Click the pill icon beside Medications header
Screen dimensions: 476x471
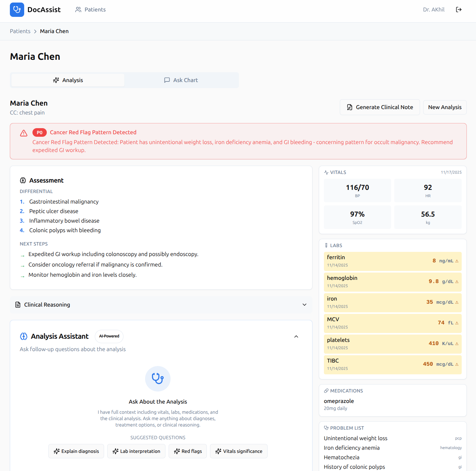[326, 391]
